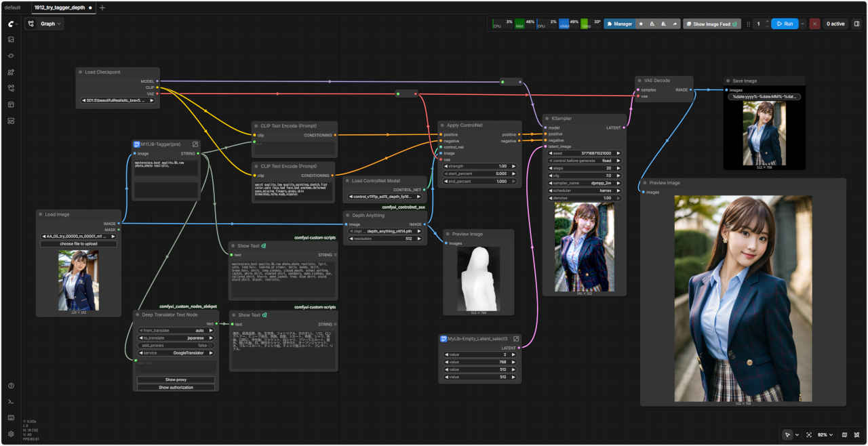Collapse the KSampler node via its dot
Viewport: 868px width, 446px height.
tap(547, 119)
